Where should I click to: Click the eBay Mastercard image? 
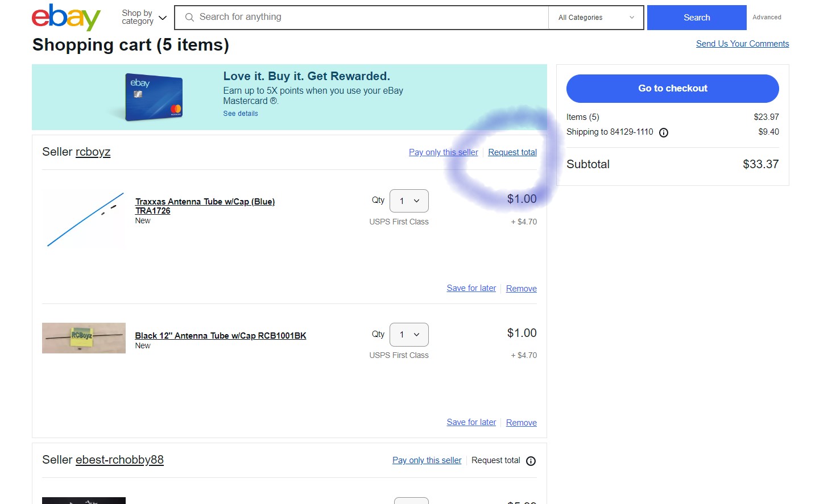[154, 97]
